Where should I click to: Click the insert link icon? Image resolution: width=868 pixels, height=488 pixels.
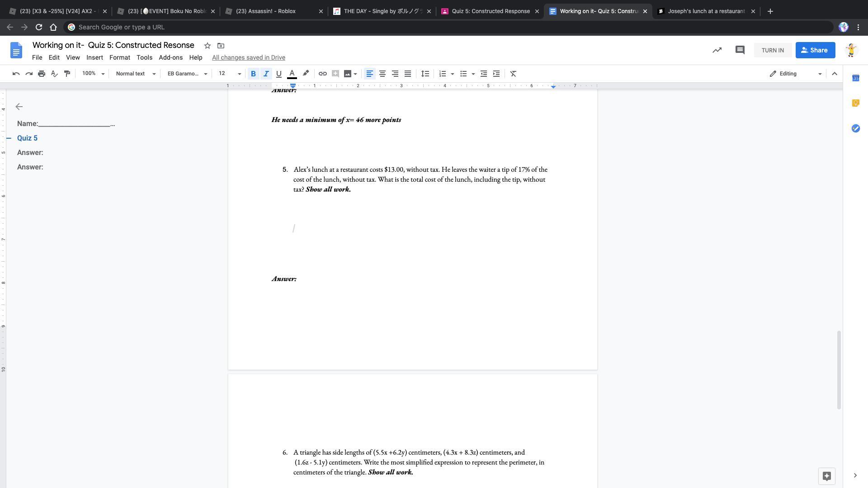(322, 74)
